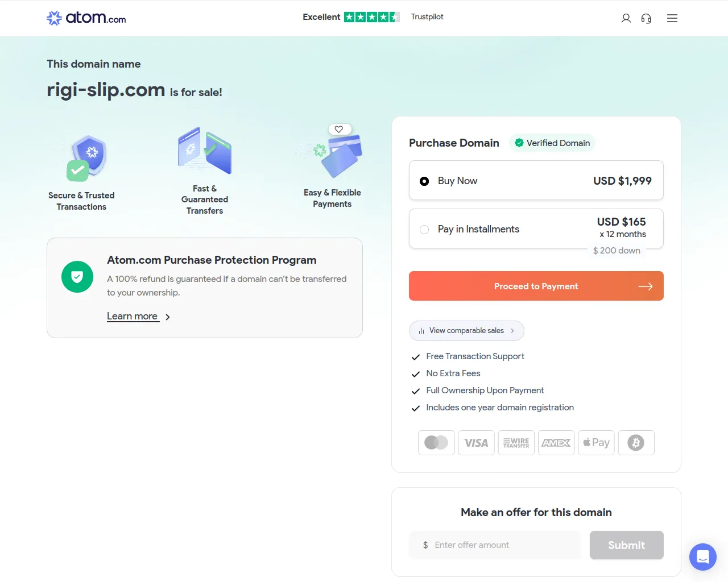
Task: Click the Apple Pay icon
Action: point(596,443)
